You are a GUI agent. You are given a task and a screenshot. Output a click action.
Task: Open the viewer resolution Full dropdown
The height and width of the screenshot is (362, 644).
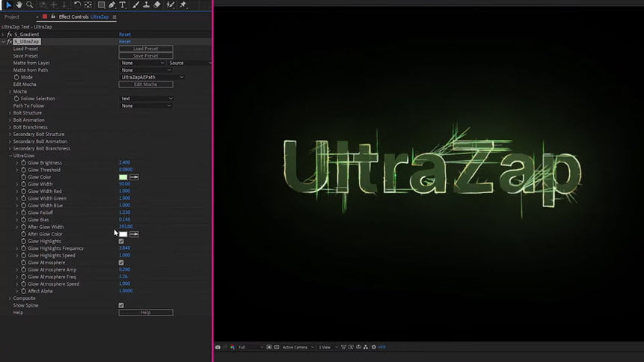click(x=251, y=347)
